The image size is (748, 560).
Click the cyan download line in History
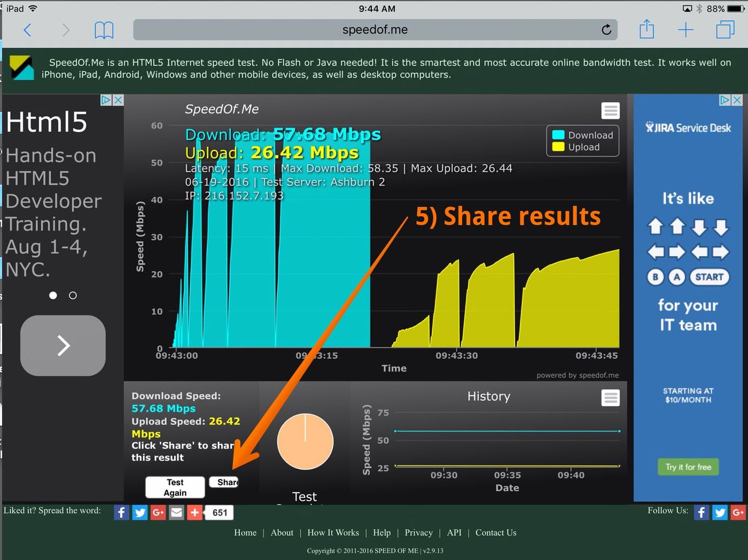(x=507, y=431)
